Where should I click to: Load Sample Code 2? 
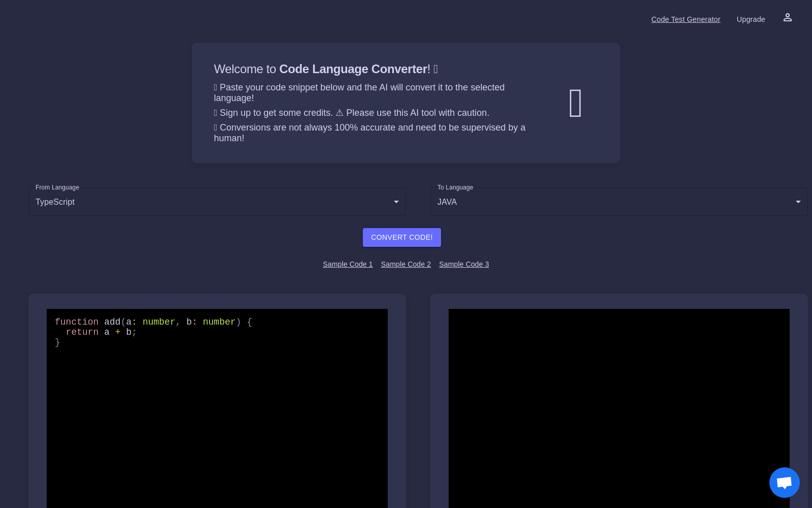coord(406,264)
